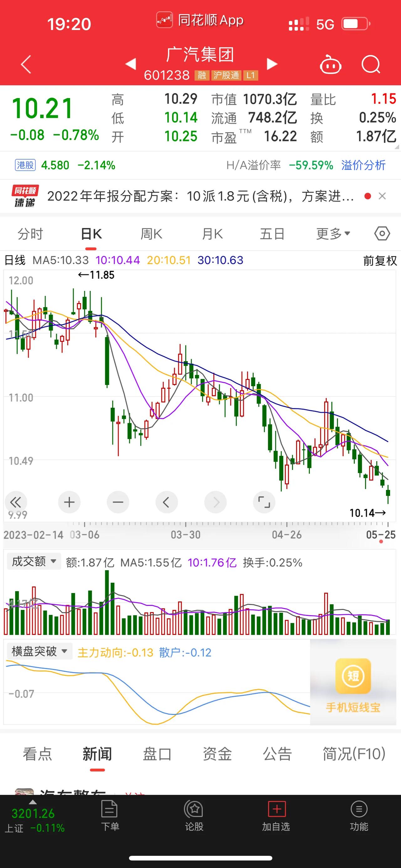Tap the 同花顺速递 logo

25,196
